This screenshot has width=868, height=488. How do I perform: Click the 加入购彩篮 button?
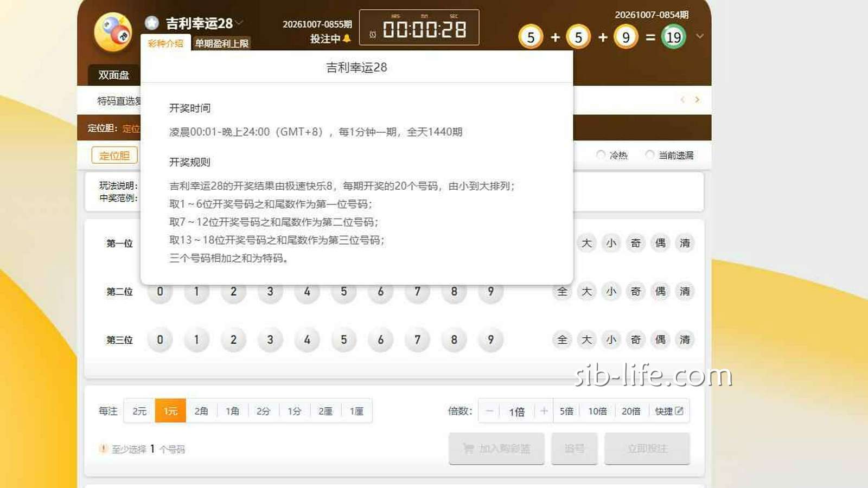pos(496,448)
